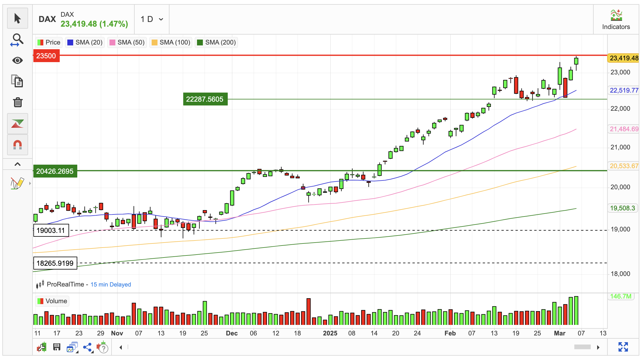644x358 pixels.
Task: Click the Mar date axis label
Action: point(560,333)
